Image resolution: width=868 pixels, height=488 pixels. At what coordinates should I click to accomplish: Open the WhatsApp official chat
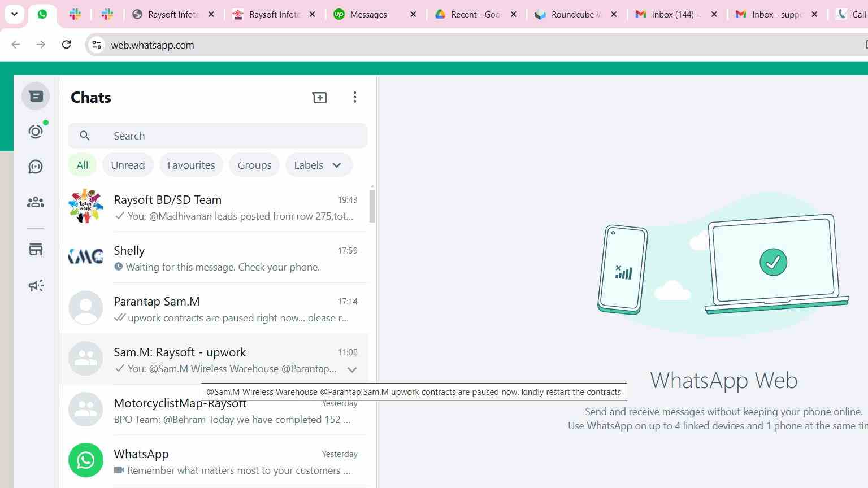(214, 461)
